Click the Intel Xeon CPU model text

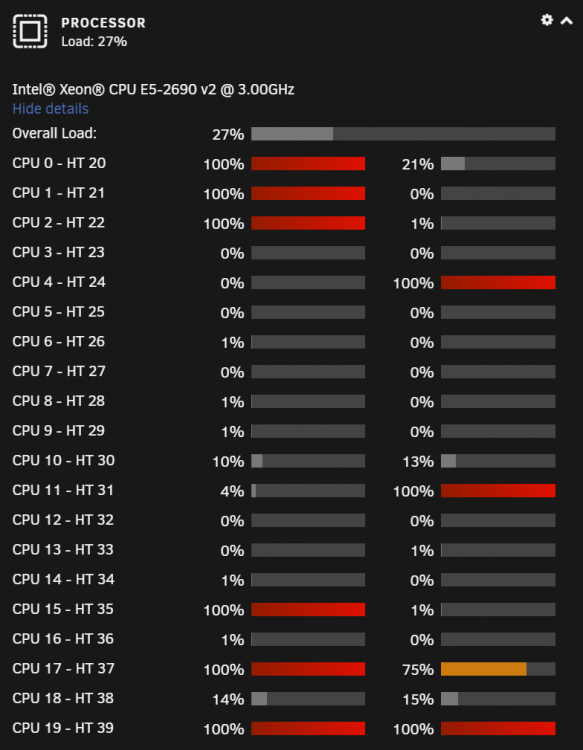click(x=153, y=89)
